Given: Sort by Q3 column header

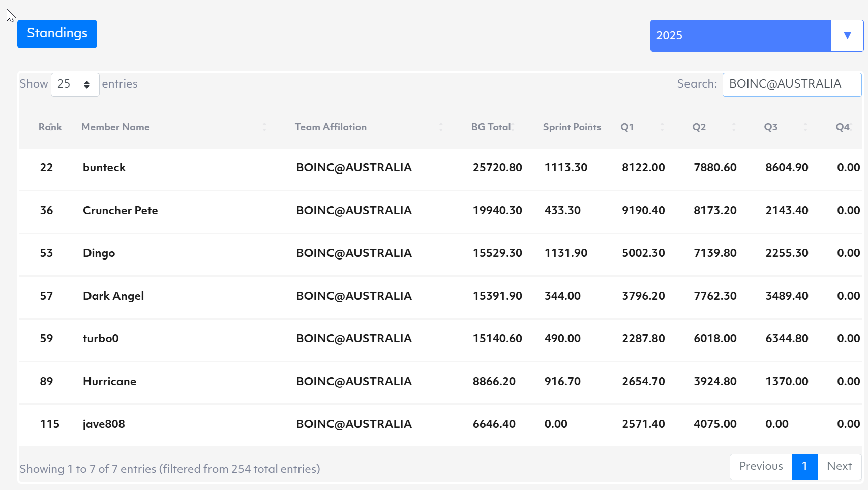Looking at the screenshot, I should [x=770, y=127].
